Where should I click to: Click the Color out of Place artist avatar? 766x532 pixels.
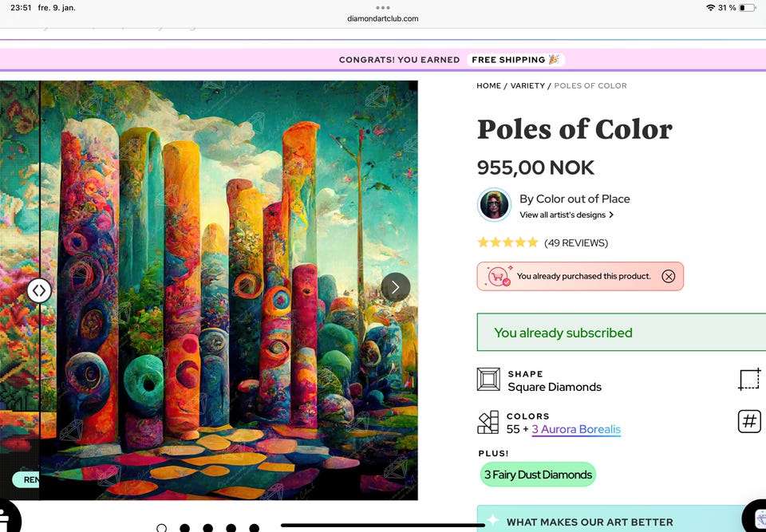tap(494, 205)
